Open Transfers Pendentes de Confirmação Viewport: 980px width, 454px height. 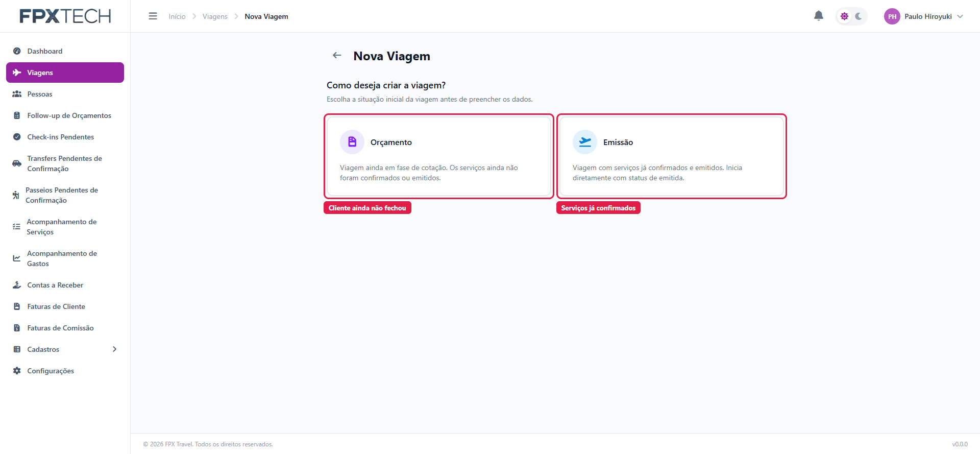tap(65, 163)
